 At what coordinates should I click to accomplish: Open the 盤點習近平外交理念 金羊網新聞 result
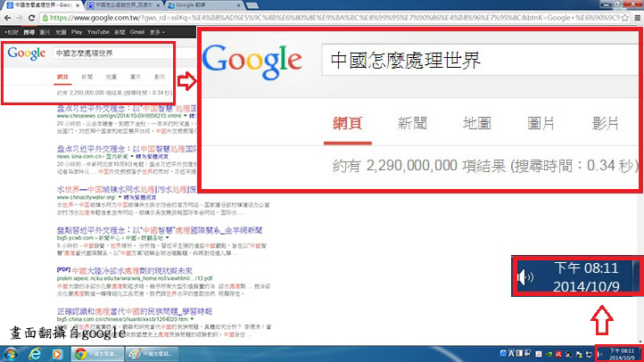pos(160,230)
